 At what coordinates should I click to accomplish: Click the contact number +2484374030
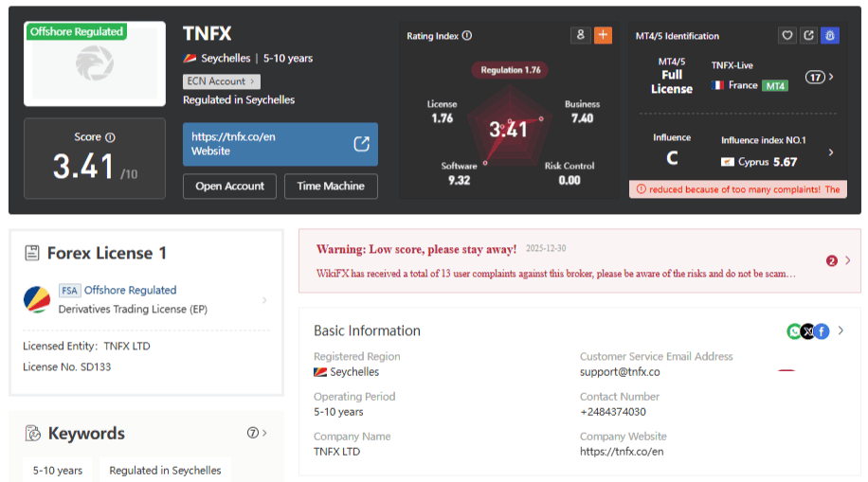pyautogui.click(x=613, y=412)
